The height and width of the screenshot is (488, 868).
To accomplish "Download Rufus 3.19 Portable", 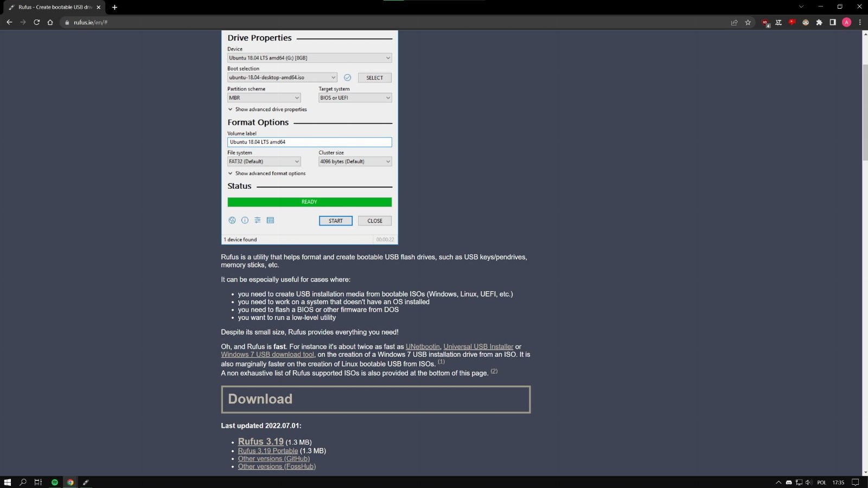I will pos(268,451).
